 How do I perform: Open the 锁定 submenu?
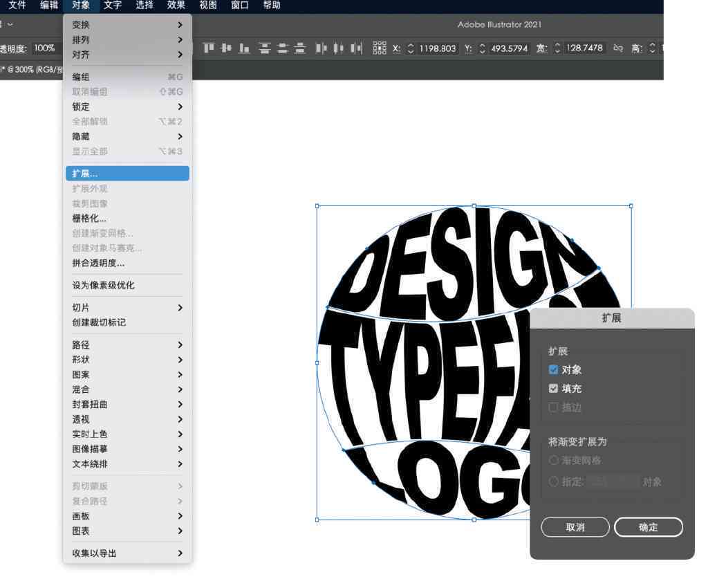point(127,107)
